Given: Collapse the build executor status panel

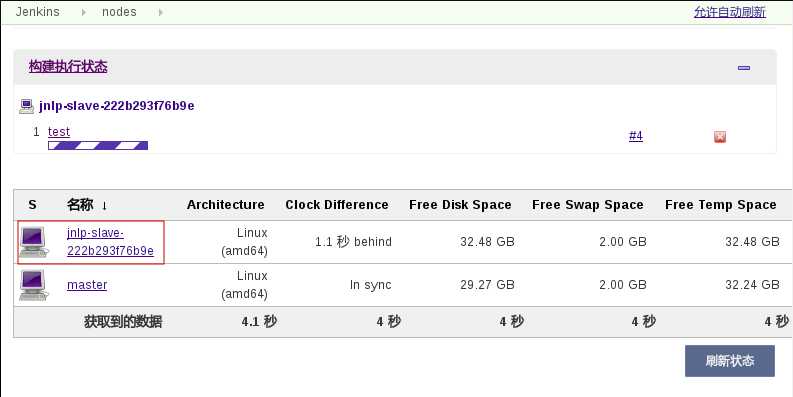Looking at the screenshot, I should tap(743, 68).
